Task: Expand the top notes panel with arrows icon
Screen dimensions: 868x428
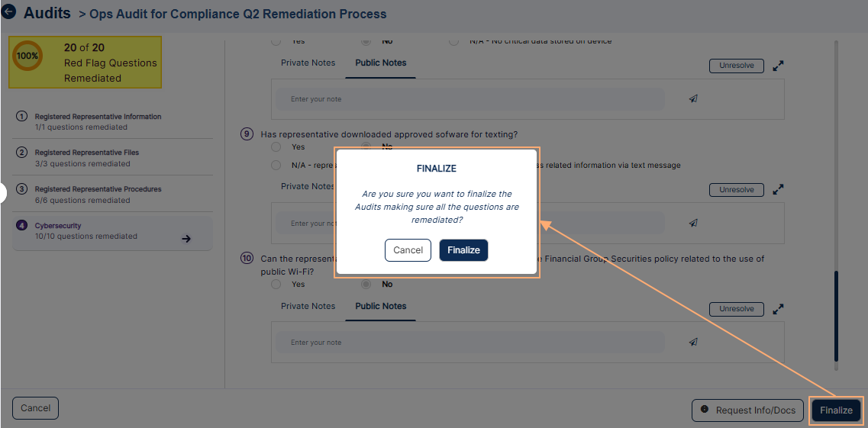Action: click(x=778, y=66)
